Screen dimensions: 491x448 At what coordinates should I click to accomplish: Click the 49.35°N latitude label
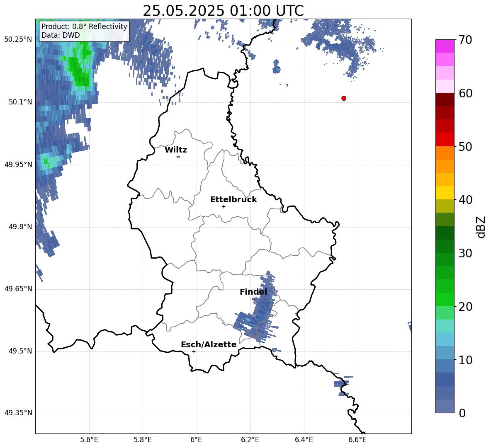(18, 413)
